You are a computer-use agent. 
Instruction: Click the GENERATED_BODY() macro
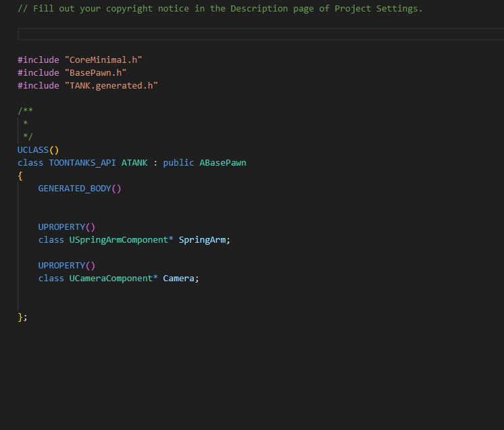click(80, 189)
